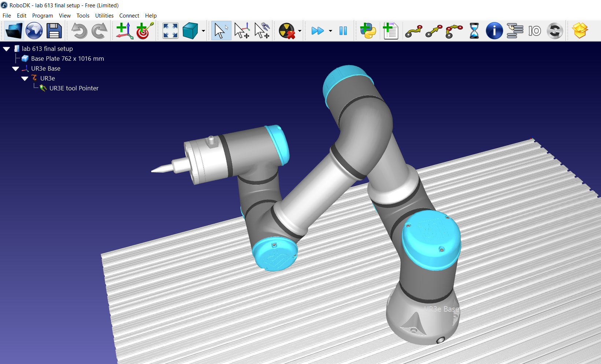This screenshot has height=364, width=601.
Task: Check collisions with the radiation icon
Action: click(x=287, y=31)
